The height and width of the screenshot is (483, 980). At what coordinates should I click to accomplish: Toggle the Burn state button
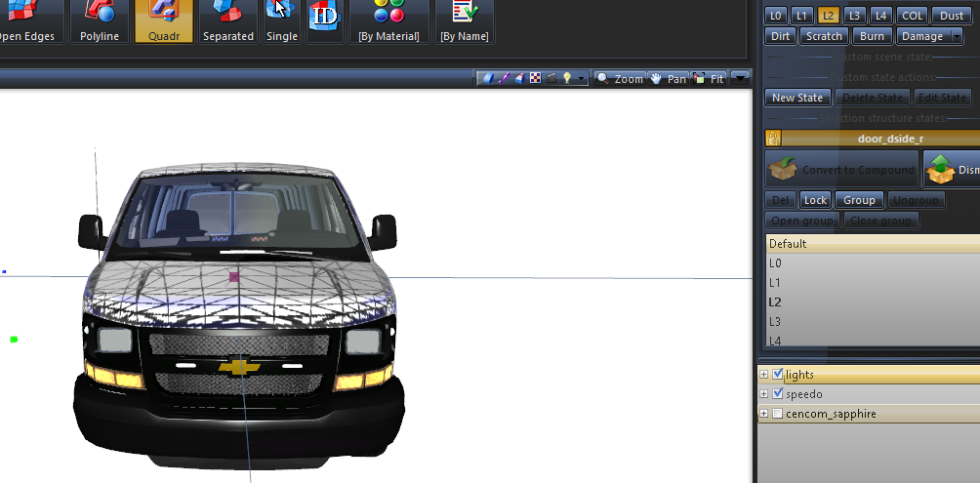(x=872, y=36)
